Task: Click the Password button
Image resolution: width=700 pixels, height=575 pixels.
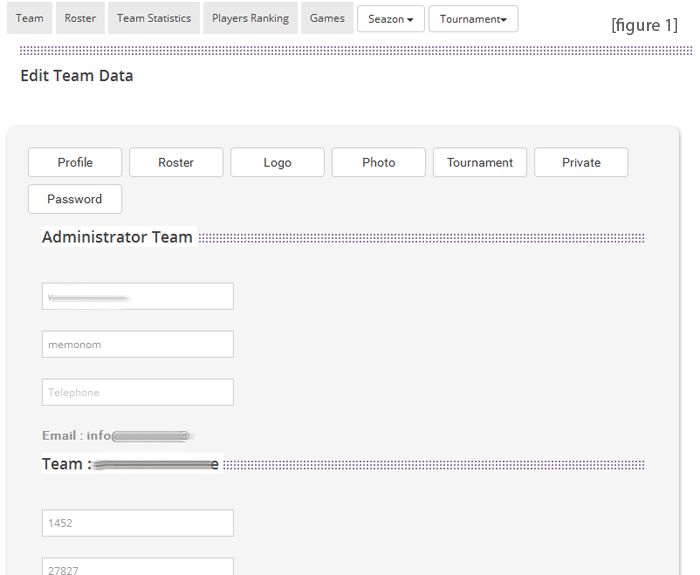Action: pos(75,199)
